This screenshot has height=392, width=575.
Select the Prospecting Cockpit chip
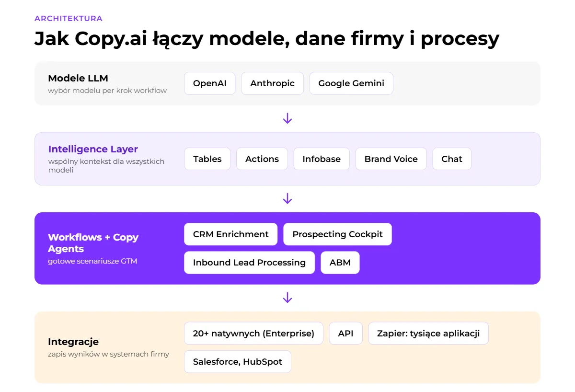point(338,234)
